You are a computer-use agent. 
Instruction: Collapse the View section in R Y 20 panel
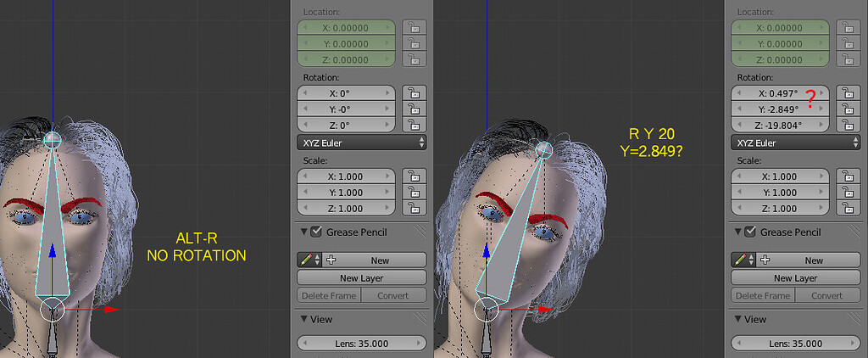coord(737,319)
